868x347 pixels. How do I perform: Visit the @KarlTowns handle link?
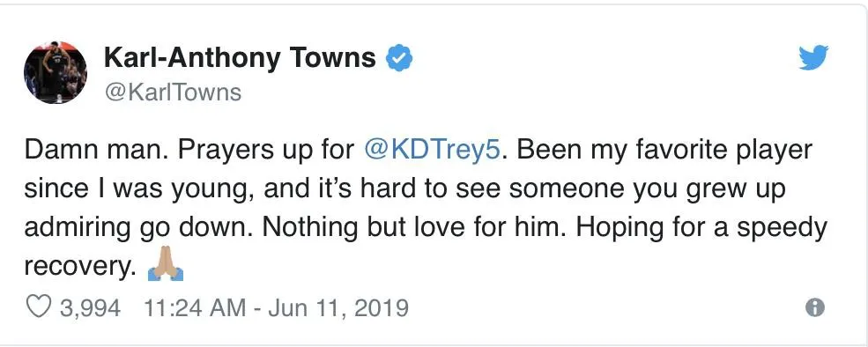pyautogui.click(x=173, y=92)
